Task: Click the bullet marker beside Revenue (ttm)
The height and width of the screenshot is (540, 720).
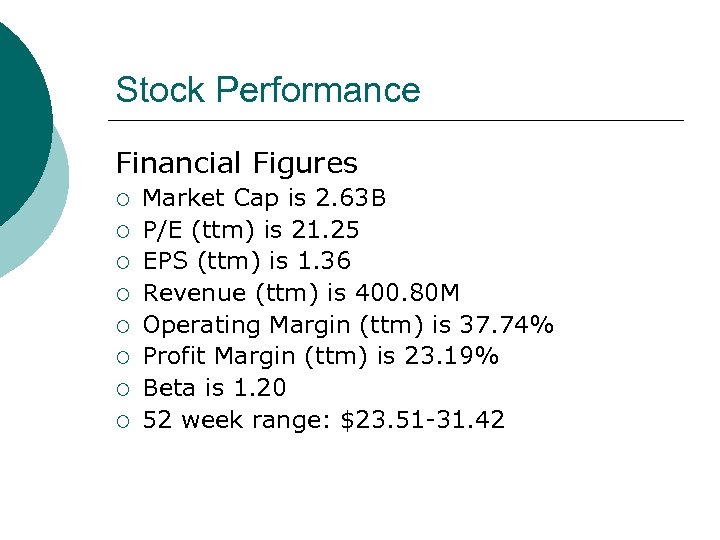Action: (122, 294)
